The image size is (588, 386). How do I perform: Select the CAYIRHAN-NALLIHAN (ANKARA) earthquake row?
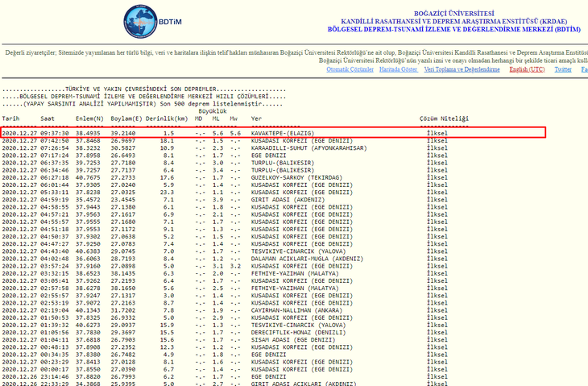[289, 309]
